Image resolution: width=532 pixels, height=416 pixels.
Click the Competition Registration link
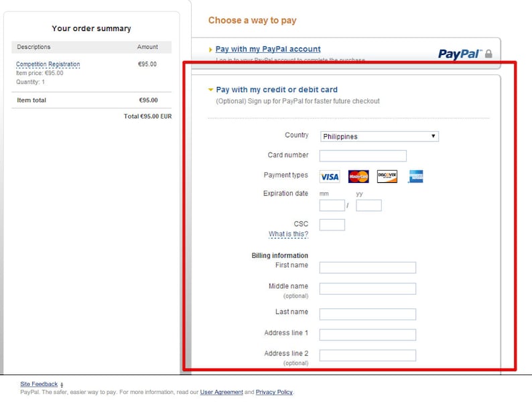coord(48,64)
